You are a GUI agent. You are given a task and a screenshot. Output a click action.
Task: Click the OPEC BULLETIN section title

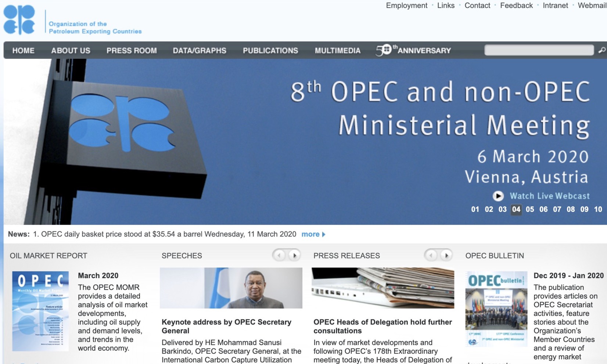click(495, 256)
